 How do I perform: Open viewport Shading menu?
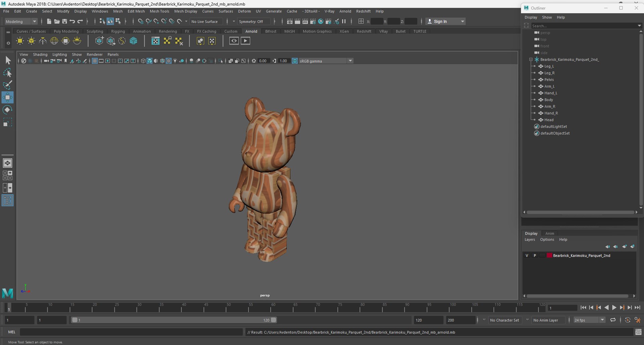40,55
